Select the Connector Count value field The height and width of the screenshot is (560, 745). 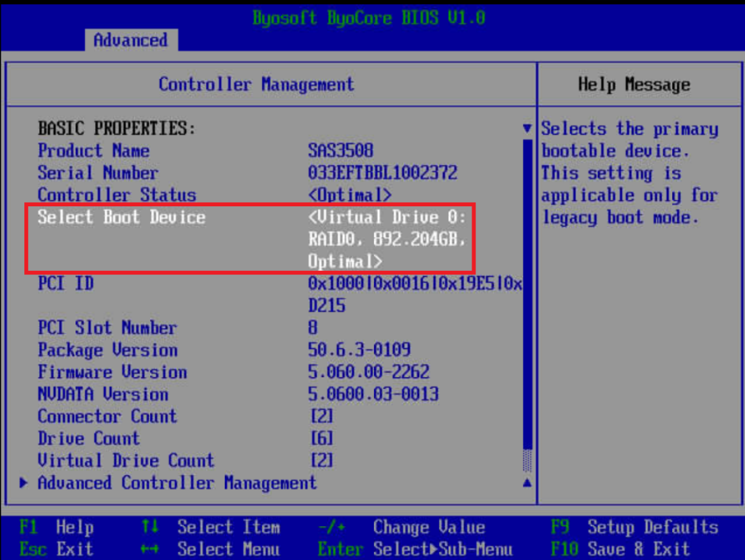coord(321,416)
